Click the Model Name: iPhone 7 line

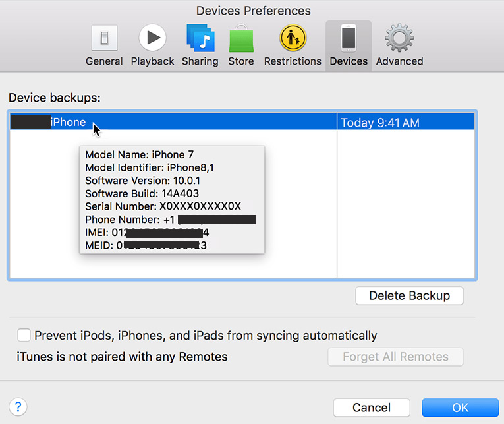click(x=139, y=155)
